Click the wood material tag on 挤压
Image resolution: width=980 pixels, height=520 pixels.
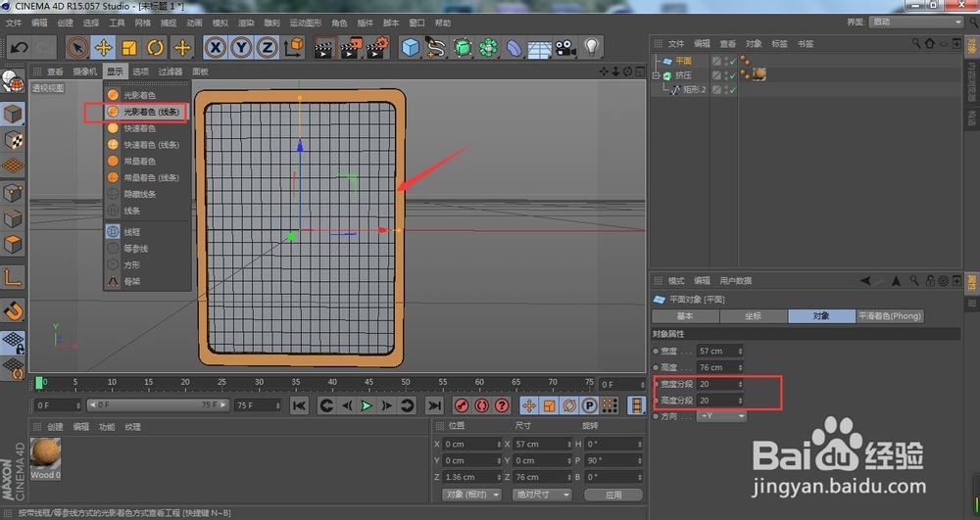[759, 74]
